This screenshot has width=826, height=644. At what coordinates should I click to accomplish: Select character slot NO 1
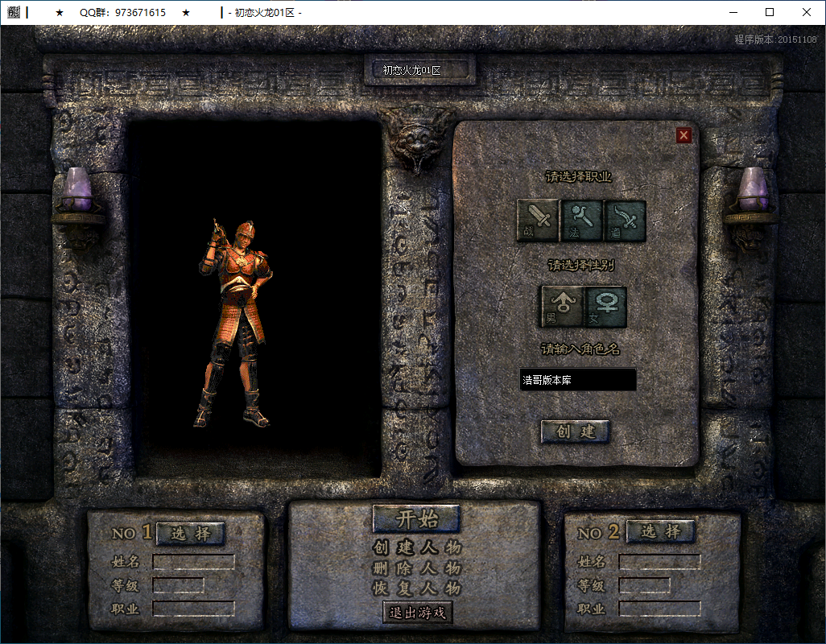click(191, 534)
